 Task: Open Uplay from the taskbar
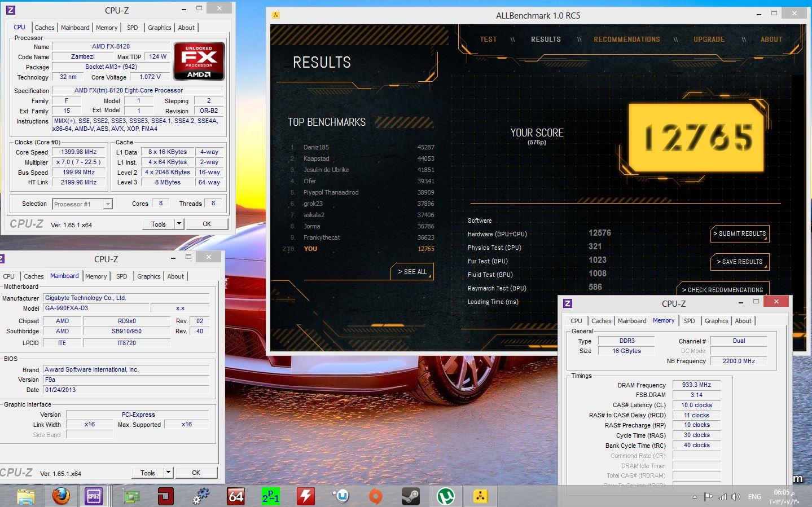pyautogui.click(x=341, y=496)
